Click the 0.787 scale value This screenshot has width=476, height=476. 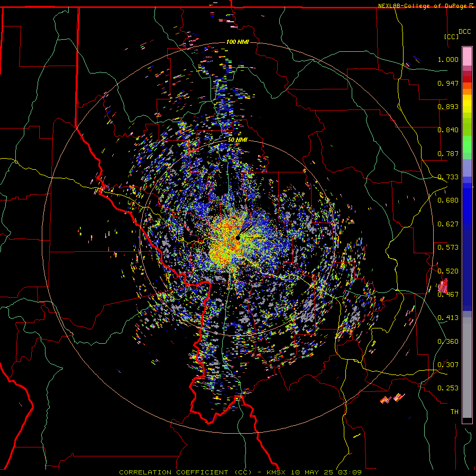(x=448, y=153)
